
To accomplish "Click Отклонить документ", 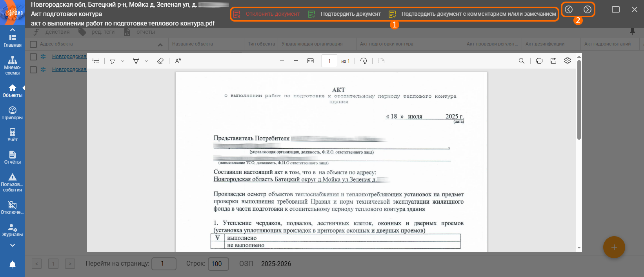I will (267, 14).
